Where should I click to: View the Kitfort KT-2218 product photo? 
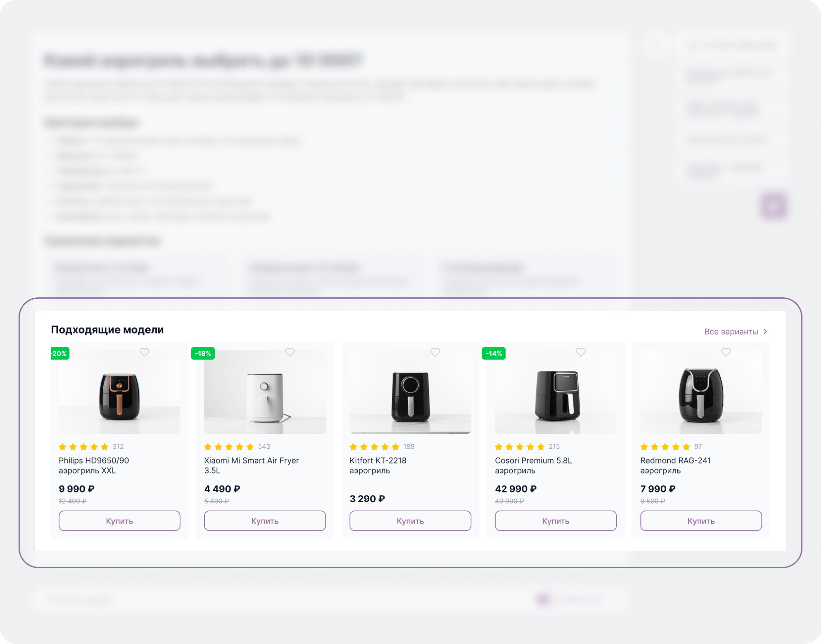tap(410, 392)
